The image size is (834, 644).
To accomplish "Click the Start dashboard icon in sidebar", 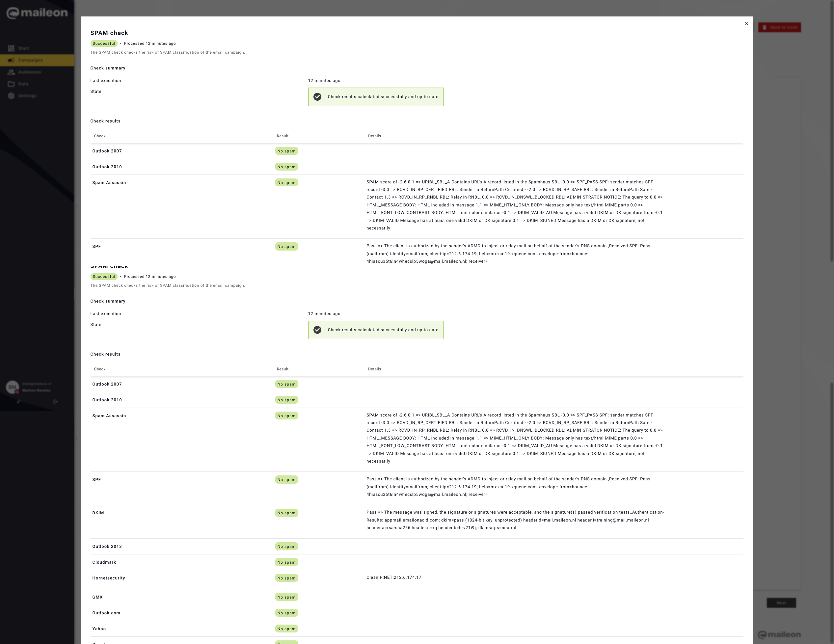I will 11,48.
